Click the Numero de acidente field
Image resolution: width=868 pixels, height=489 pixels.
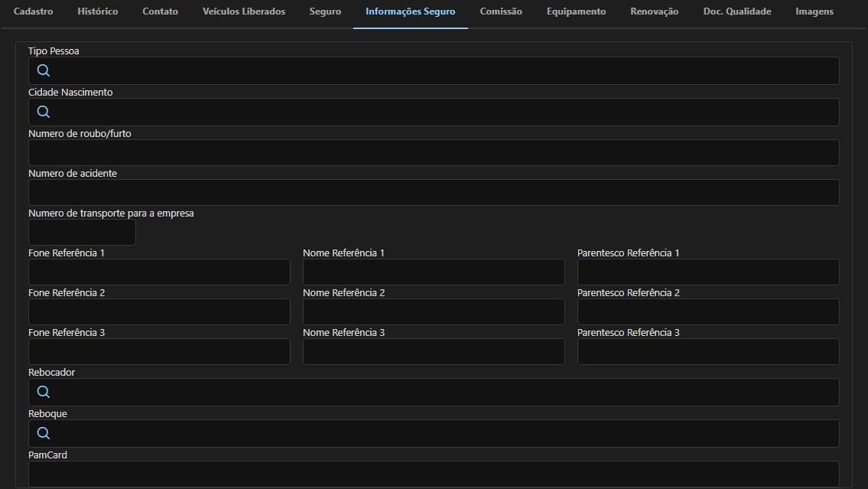(434, 192)
